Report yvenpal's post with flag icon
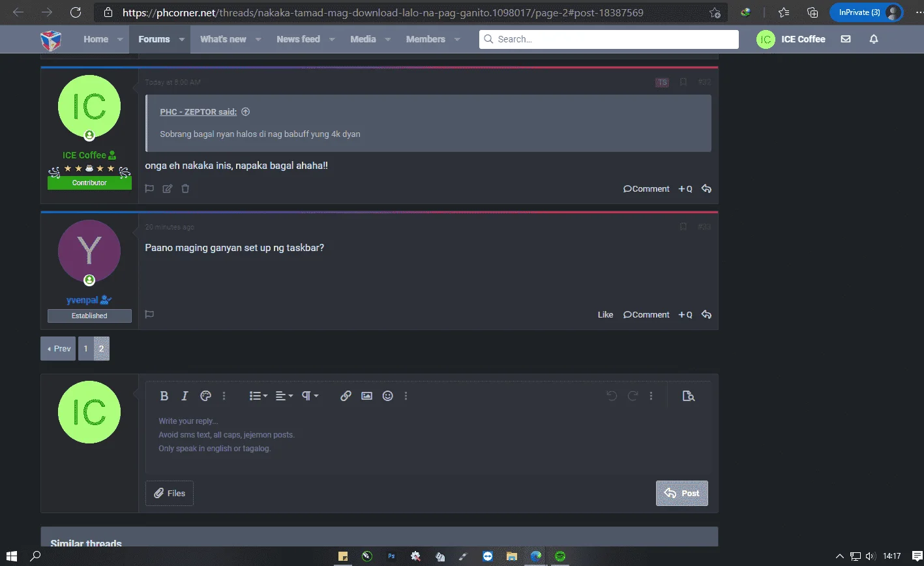The image size is (924, 566). (149, 314)
